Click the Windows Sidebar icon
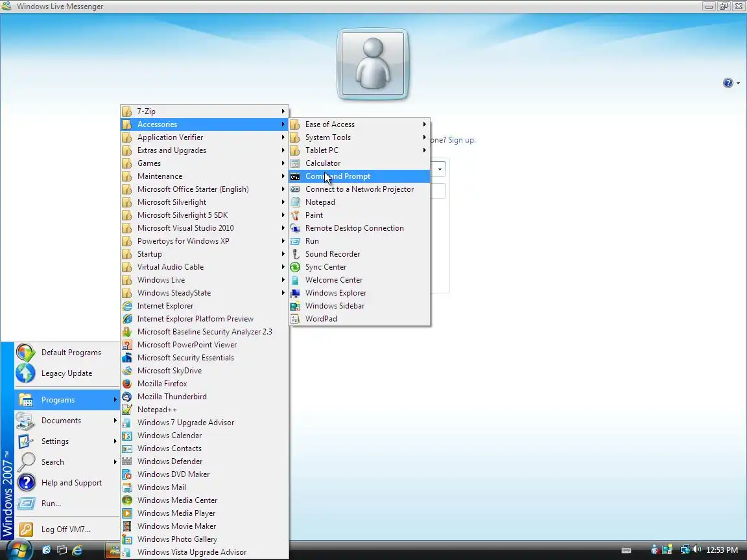747x560 pixels. tap(296, 306)
